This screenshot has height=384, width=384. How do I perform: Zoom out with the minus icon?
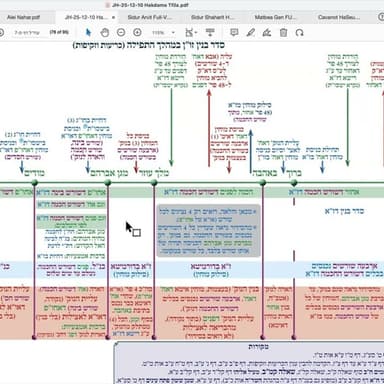(x=121, y=32)
